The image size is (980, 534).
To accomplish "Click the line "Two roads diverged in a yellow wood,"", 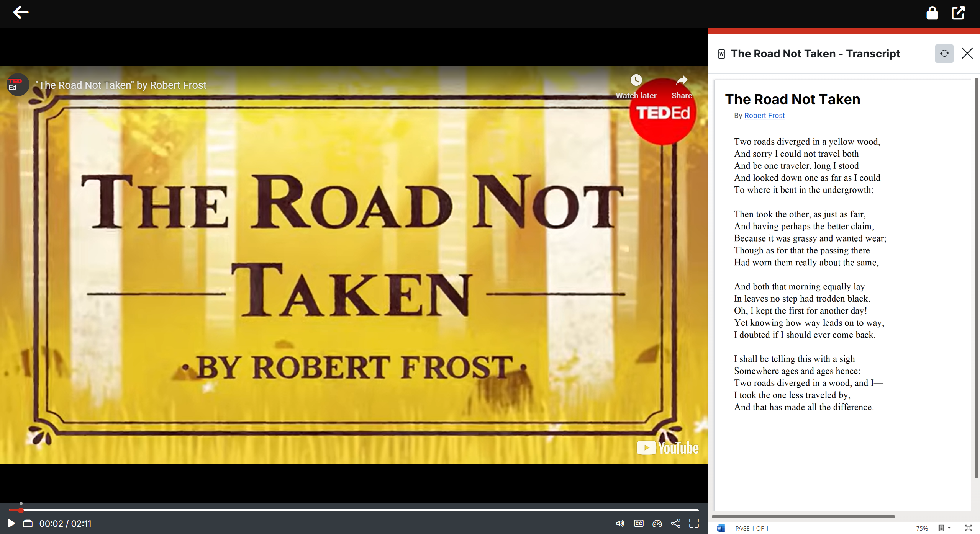I will point(807,142).
